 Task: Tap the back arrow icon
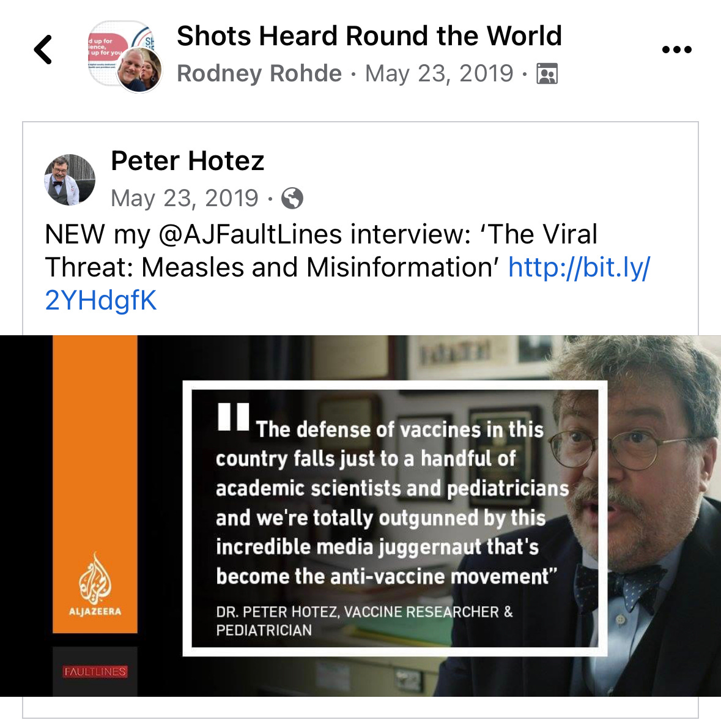(43, 49)
